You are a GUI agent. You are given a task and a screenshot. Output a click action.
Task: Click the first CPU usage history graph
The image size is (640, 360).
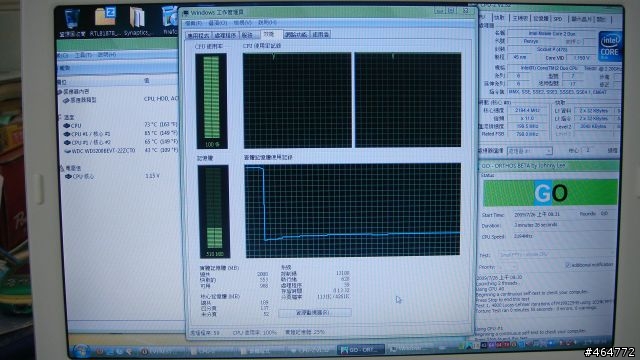point(297,100)
